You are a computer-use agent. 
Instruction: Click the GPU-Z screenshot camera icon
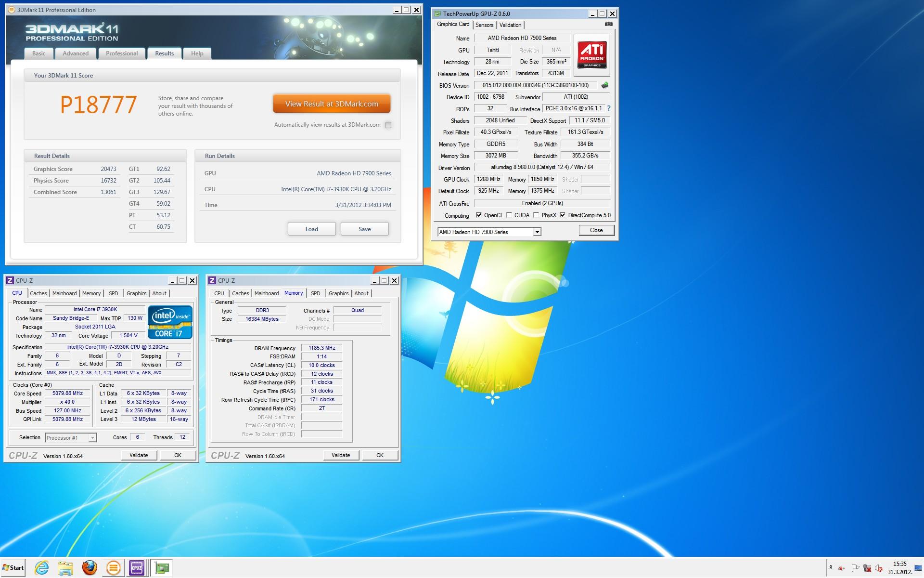(609, 24)
